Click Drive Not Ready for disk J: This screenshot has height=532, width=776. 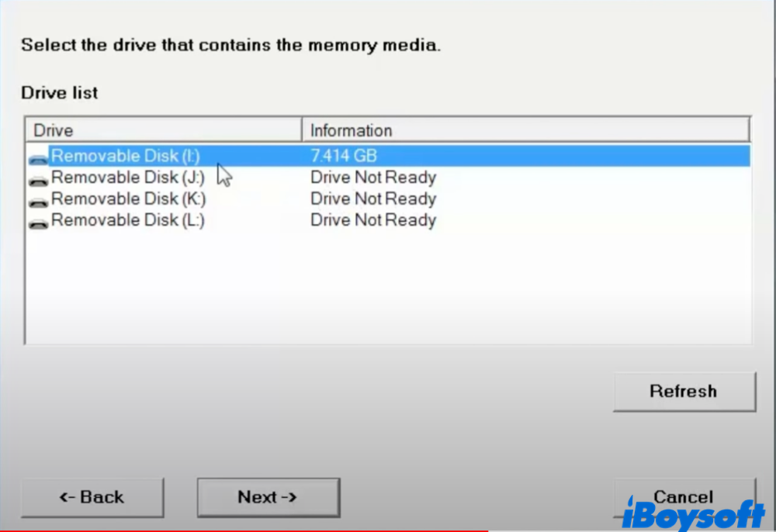click(373, 178)
